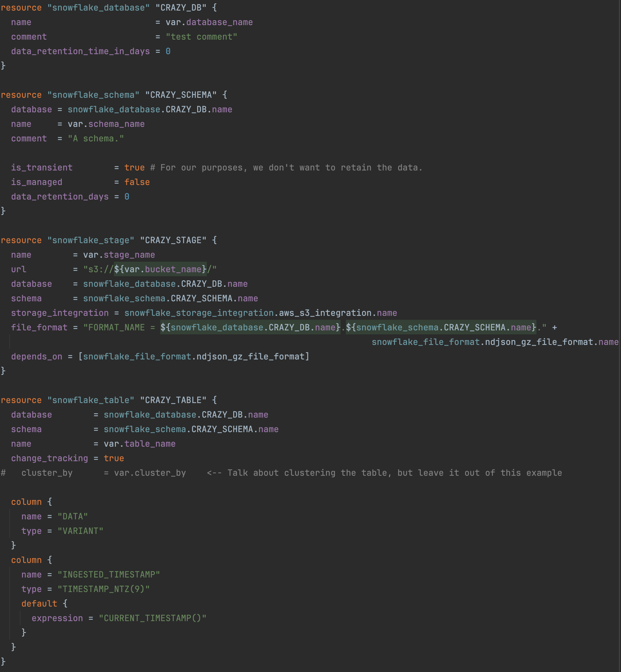Click snowflake_file_format.ndjson_gz_file_format inside depends_on list

tap(194, 357)
